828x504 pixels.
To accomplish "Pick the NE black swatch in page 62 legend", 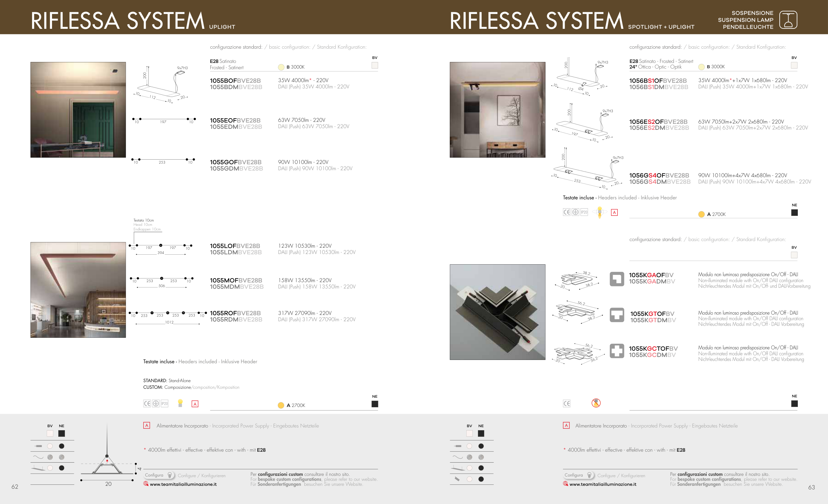I will point(62,433).
